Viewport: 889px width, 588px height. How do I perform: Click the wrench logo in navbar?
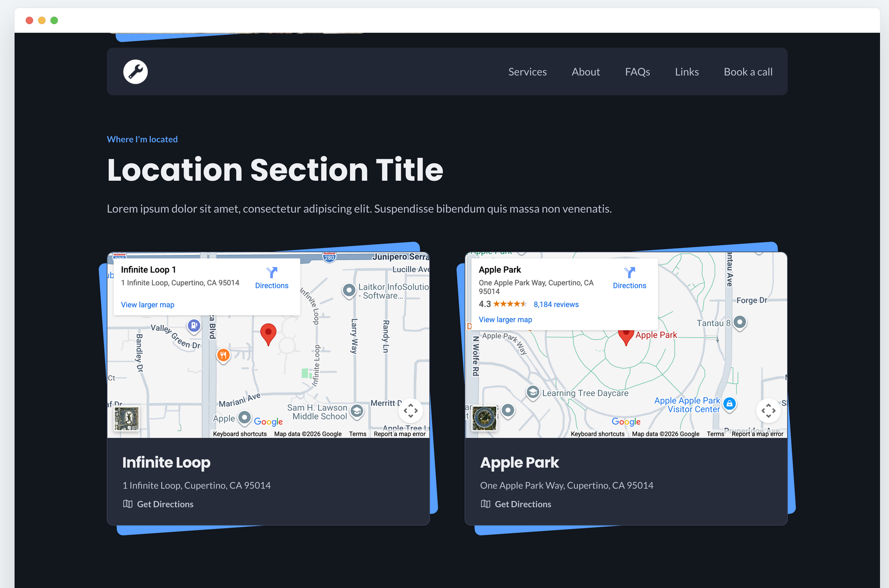tap(135, 72)
